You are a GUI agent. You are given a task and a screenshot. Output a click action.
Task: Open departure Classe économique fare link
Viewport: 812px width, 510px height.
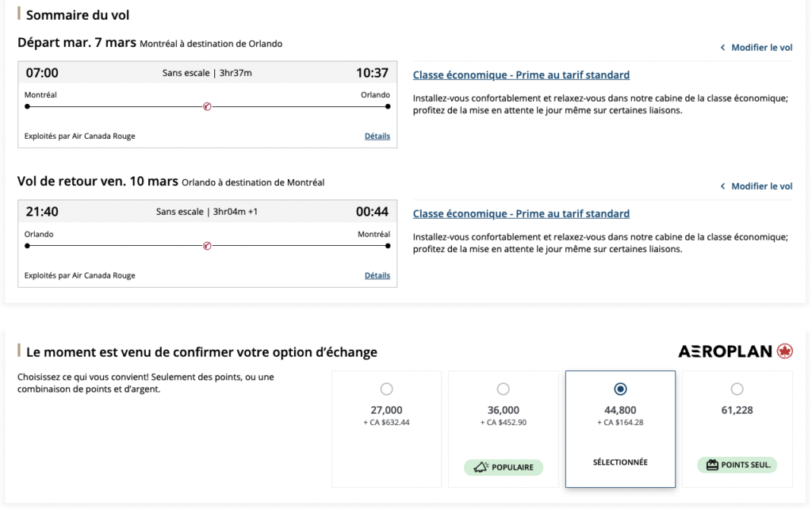(521, 75)
